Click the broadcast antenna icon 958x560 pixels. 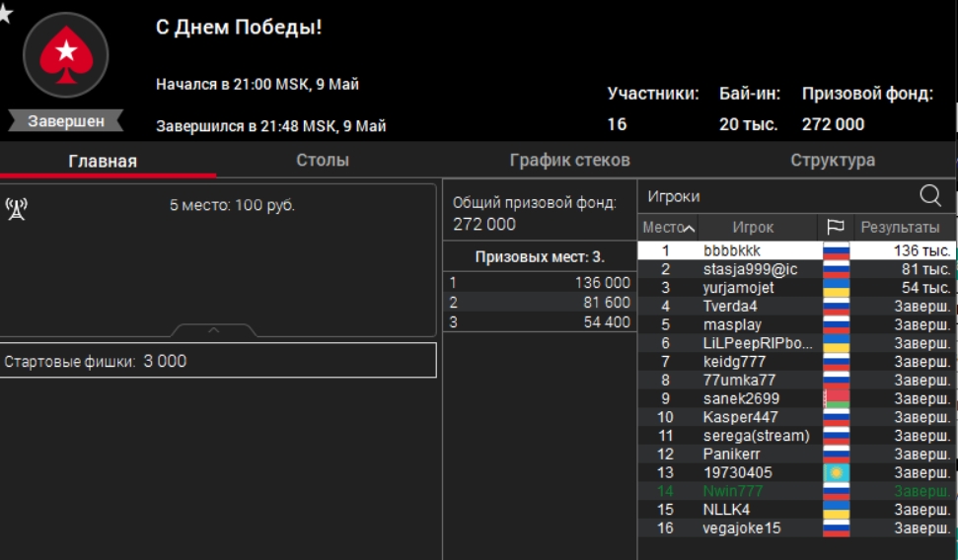17,208
